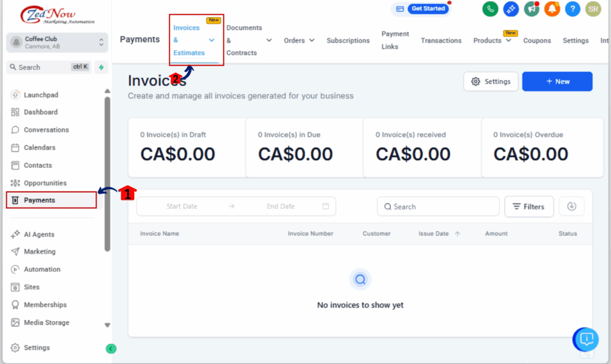Click the Contacts sidebar icon
The height and width of the screenshot is (364, 611).
15,165
